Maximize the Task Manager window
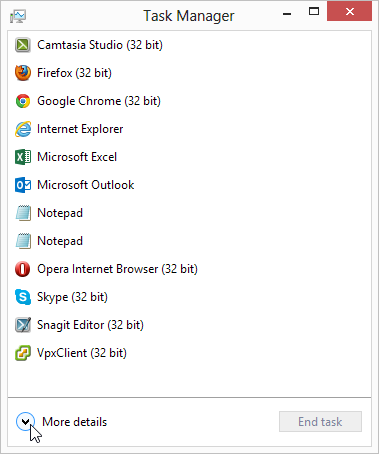Screen dimensions: 379x454 [x=314, y=12]
